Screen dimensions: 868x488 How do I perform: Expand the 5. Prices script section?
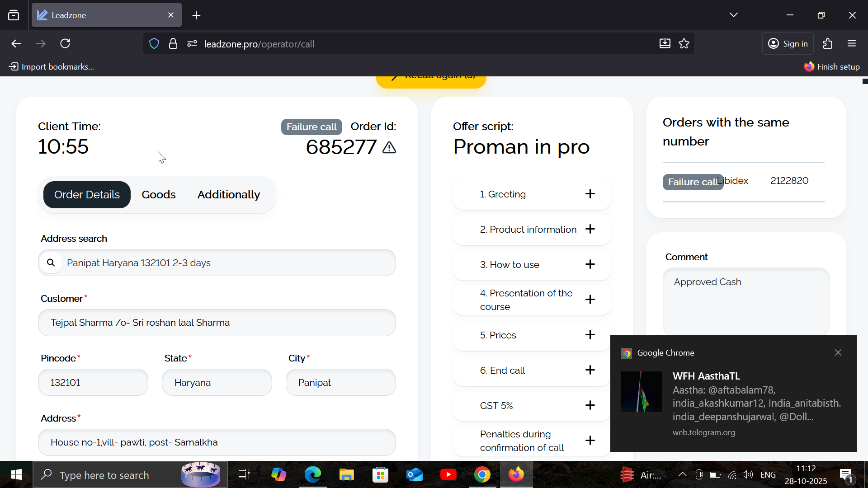(590, 335)
